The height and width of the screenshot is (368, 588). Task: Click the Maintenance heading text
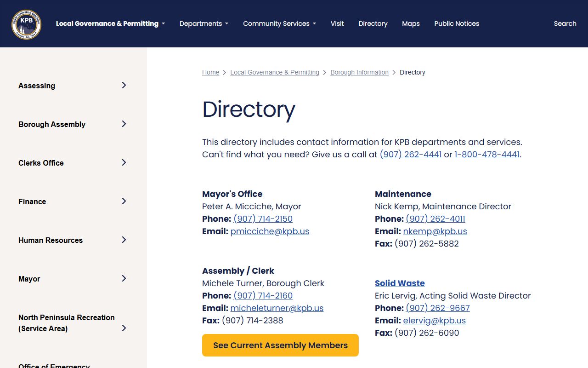coord(403,194)
